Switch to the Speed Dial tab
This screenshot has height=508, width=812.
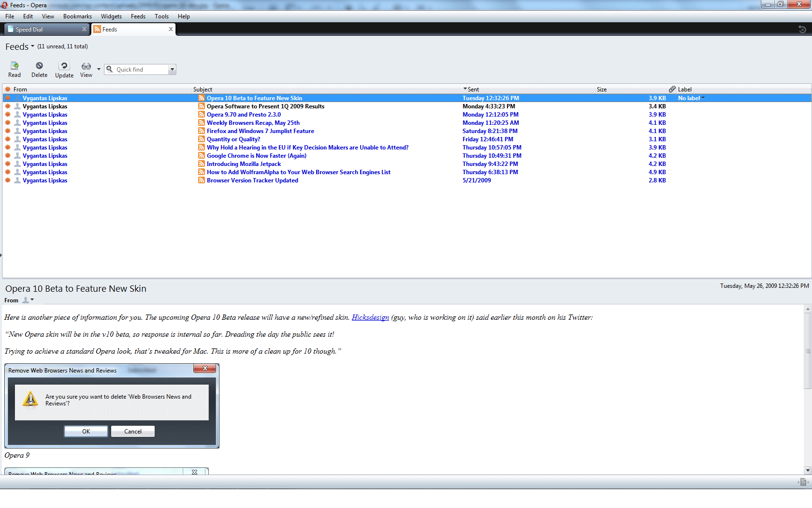tap(46, 30)
